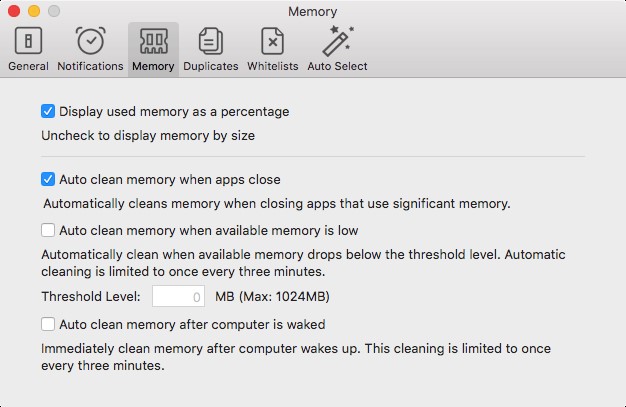Screen dimensions: 626x407
Task: Click the Memory tab label
Action: [153, 67]
